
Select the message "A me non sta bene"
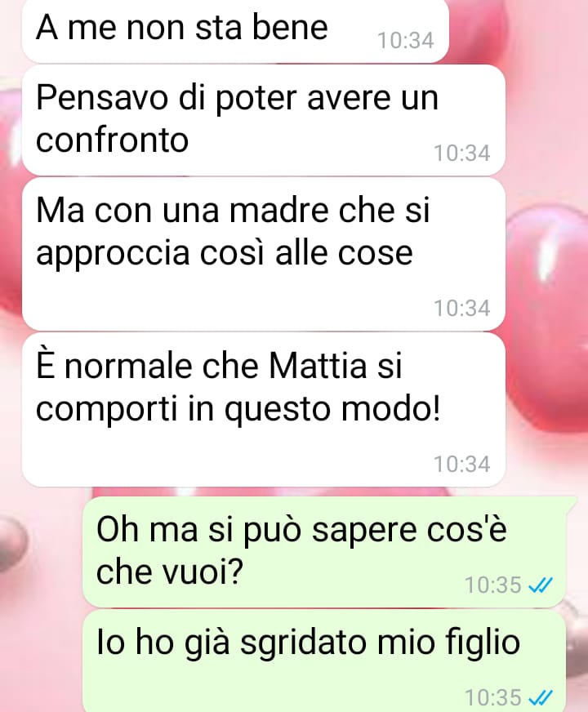pos(235,30)
